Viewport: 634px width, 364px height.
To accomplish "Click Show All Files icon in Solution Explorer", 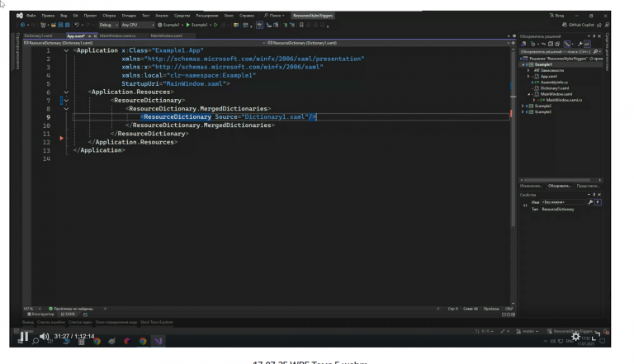I will 557,44.
